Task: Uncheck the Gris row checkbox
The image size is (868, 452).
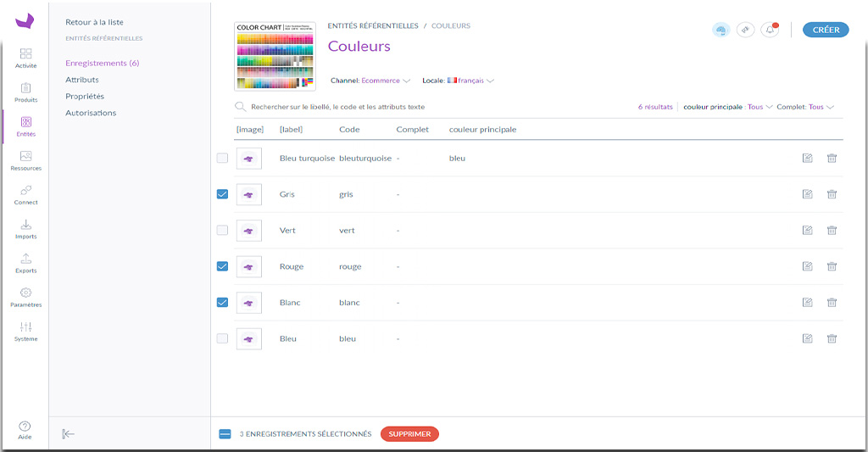Action: [222, 194]
